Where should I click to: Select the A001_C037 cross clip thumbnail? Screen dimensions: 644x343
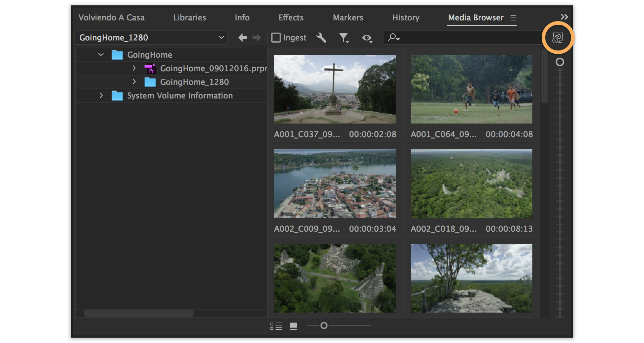(x=335, y=89)
